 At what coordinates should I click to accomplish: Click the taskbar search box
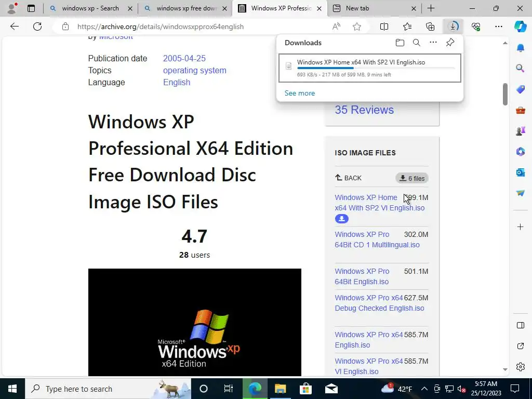(x=108, y=389)
